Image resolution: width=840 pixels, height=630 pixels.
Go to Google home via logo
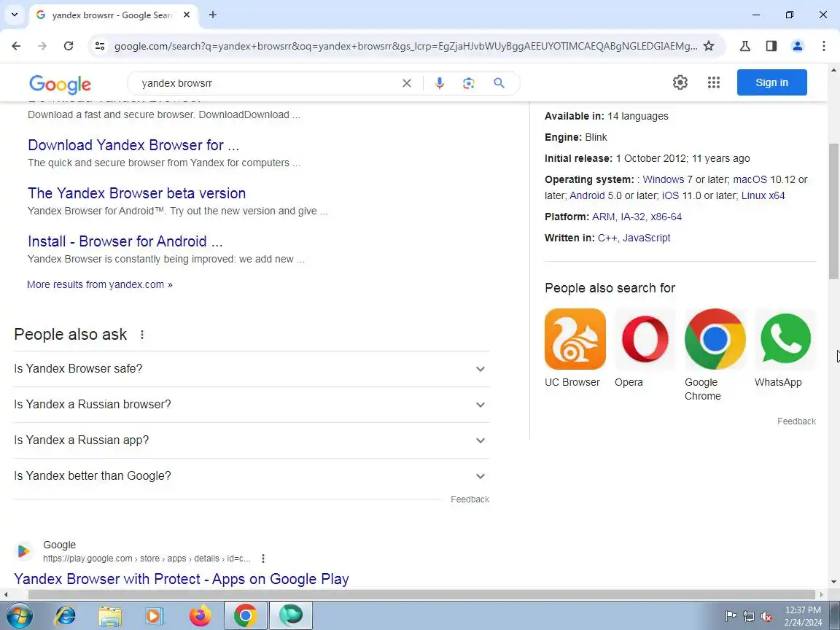pos(60,84)
